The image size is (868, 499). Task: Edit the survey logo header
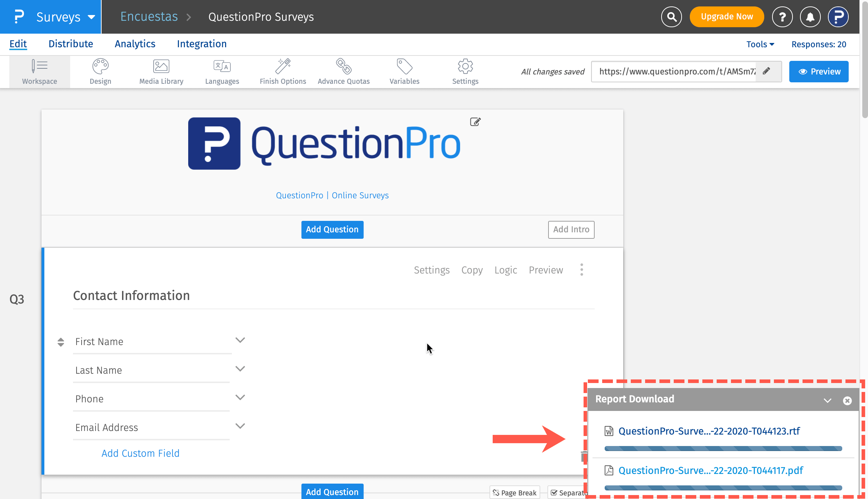475,122
